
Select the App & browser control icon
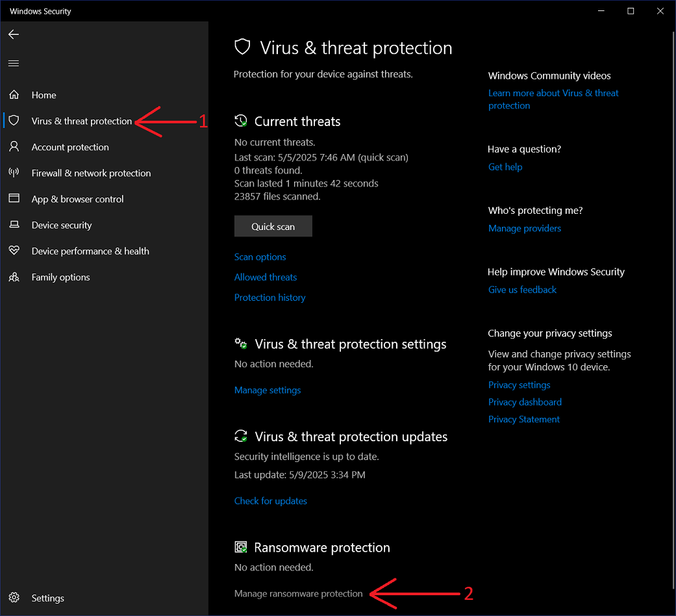coord(14,198)
